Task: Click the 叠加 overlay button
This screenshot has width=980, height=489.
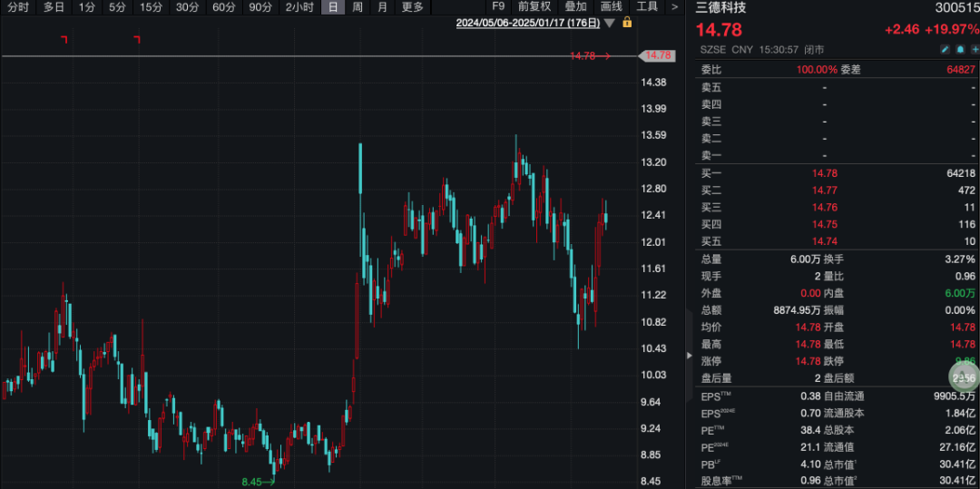Action: [575, 7]
